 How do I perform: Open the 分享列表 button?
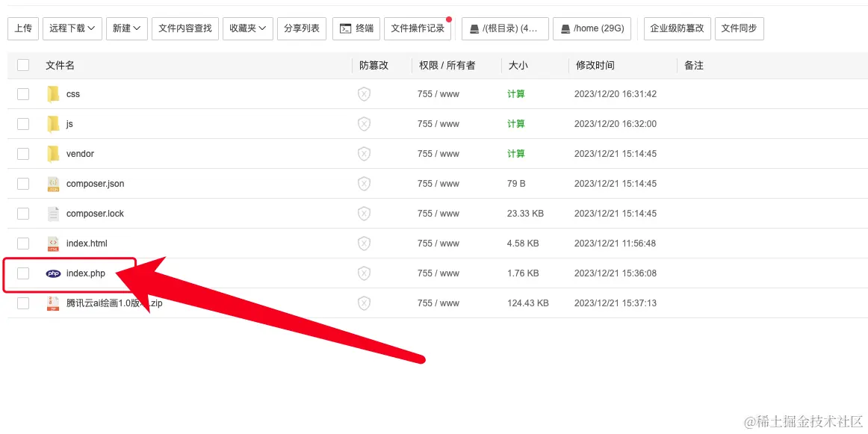(302, 28)
